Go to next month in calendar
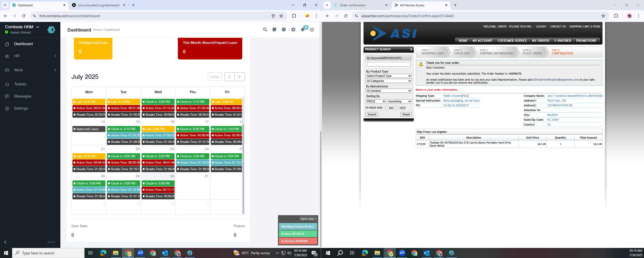 click(x=239, y=77)
